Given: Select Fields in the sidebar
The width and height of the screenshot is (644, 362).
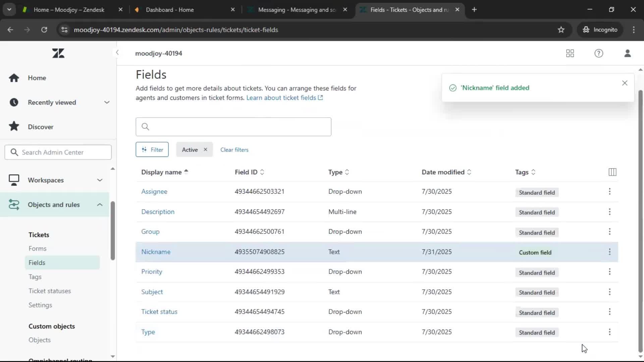Looking at the screenshot, I should pyautogui.click(x=62, y=262).
